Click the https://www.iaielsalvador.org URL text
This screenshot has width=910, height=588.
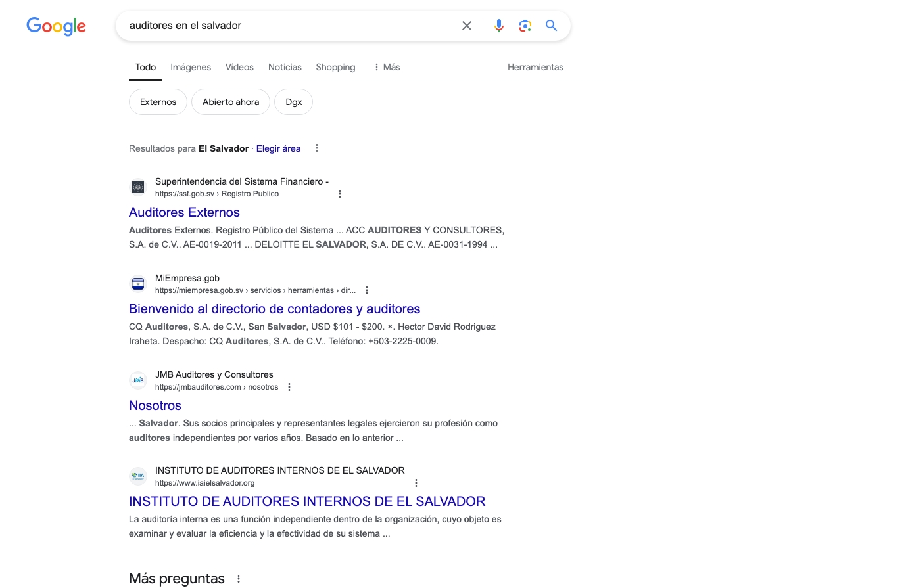click(205, 483)
